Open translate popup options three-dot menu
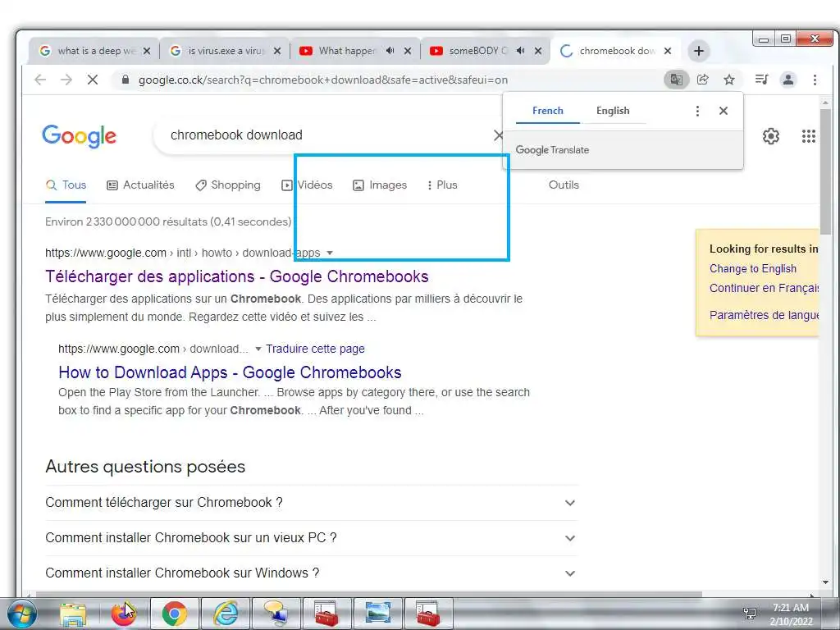The image size is (840, 630). [697, 111]
